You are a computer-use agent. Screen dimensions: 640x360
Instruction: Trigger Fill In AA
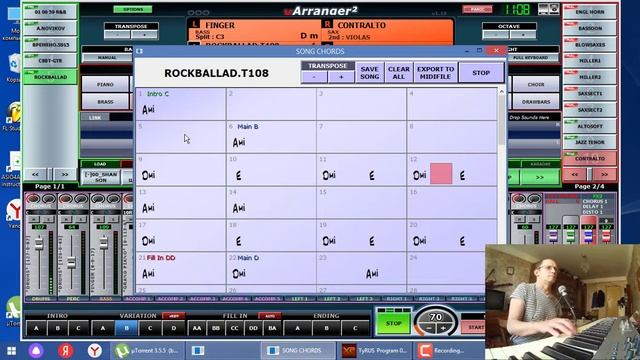pyautogui.click(x=197, y=328)
